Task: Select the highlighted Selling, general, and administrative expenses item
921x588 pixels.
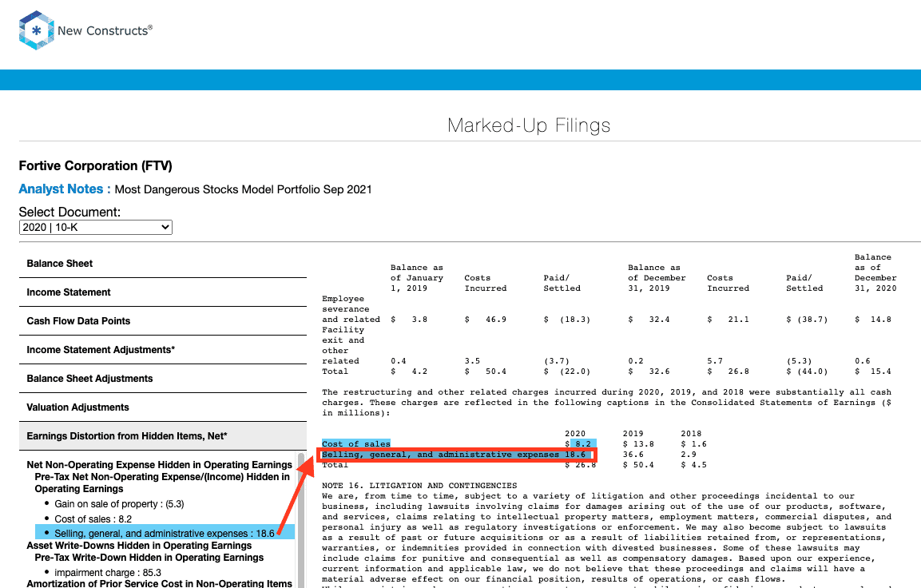Action: (165, 534)
